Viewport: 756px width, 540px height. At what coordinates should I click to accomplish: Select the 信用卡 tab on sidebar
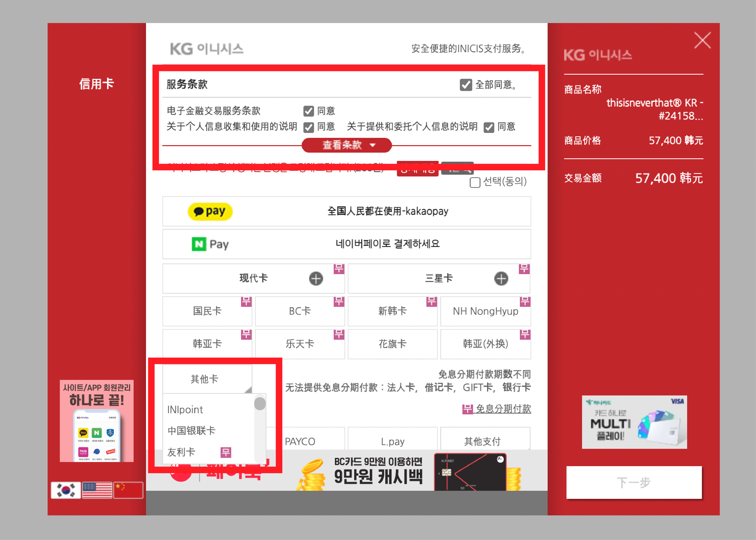click(x=97, y=84)
